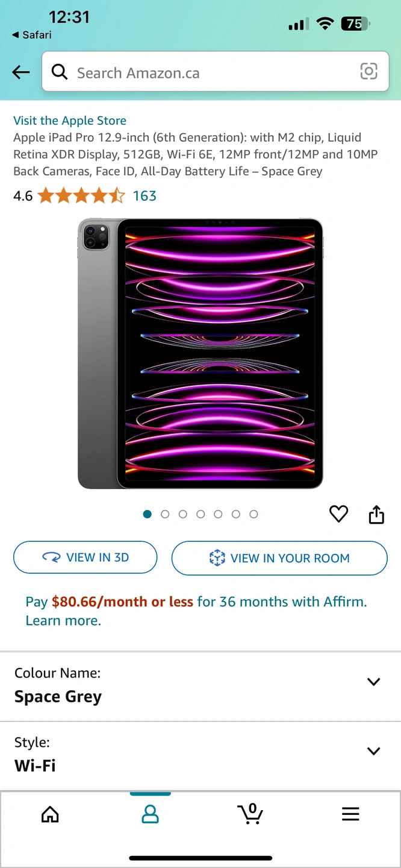Tap the search magnifier icon
401x868 pixels.
point(60,72)
